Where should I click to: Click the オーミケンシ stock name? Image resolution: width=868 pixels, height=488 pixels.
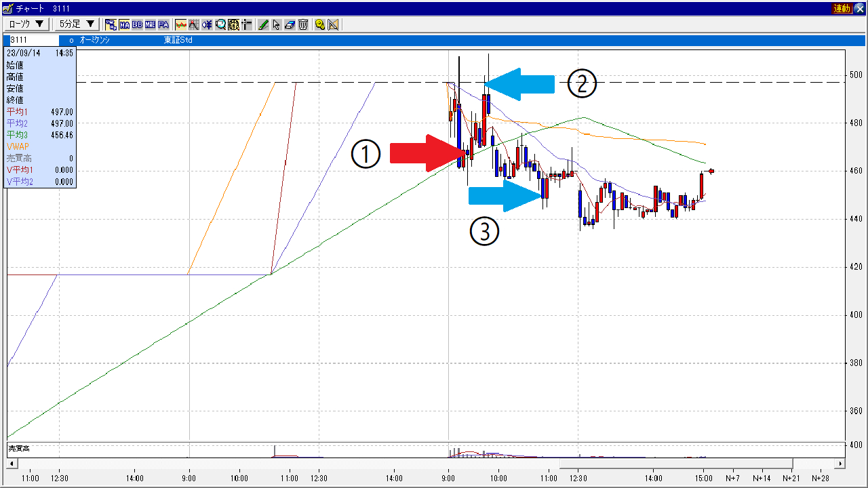(x=95, y=41)
